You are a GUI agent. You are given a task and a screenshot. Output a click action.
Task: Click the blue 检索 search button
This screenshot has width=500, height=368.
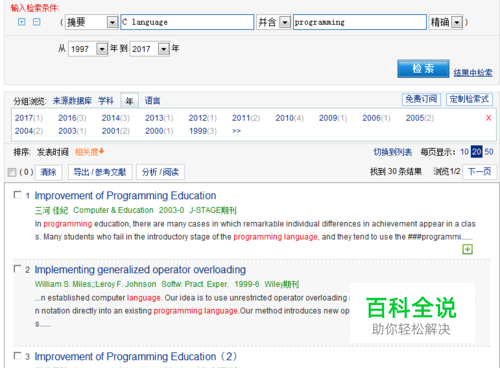[423, 69]
